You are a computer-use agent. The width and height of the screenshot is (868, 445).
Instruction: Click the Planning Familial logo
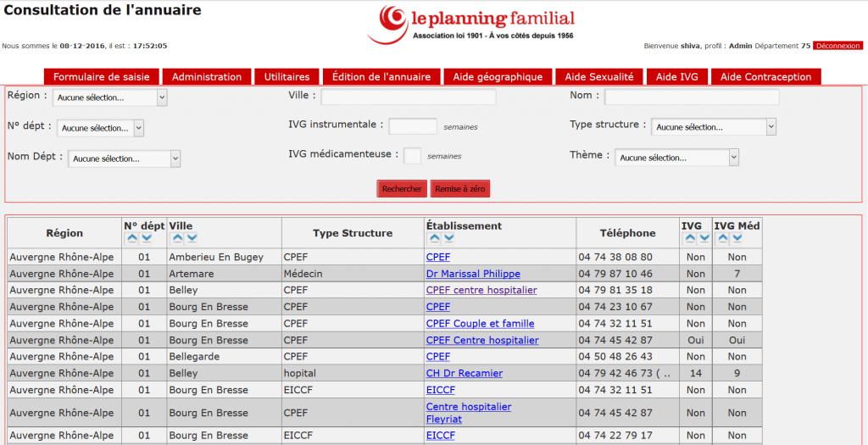tap(470, 25)
